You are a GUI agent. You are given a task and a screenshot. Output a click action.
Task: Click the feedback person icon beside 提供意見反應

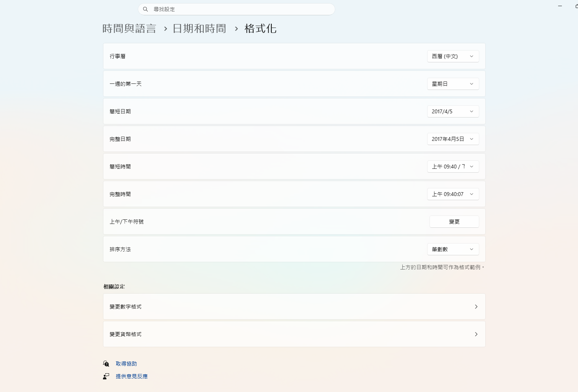tap(106, 376)
